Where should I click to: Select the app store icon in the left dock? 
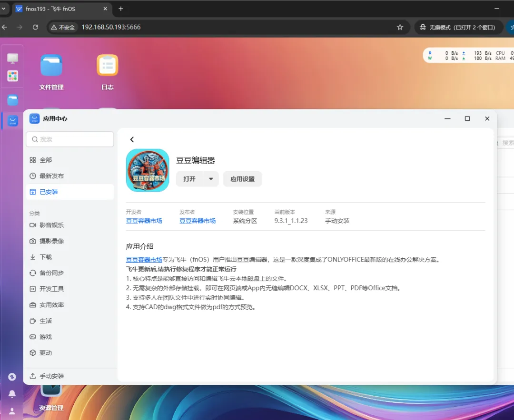(12, 121)
